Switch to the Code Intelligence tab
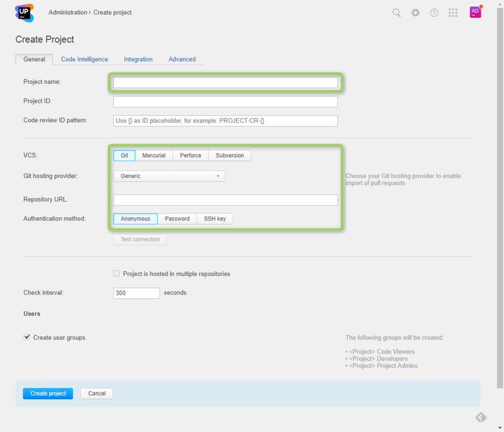The width and height of the screenshot is (504, 432). tap(85, 59)
